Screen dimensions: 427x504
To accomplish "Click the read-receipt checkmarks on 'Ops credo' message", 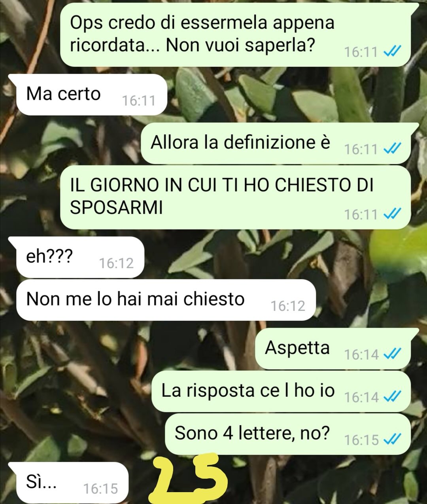I will (393, 51).
